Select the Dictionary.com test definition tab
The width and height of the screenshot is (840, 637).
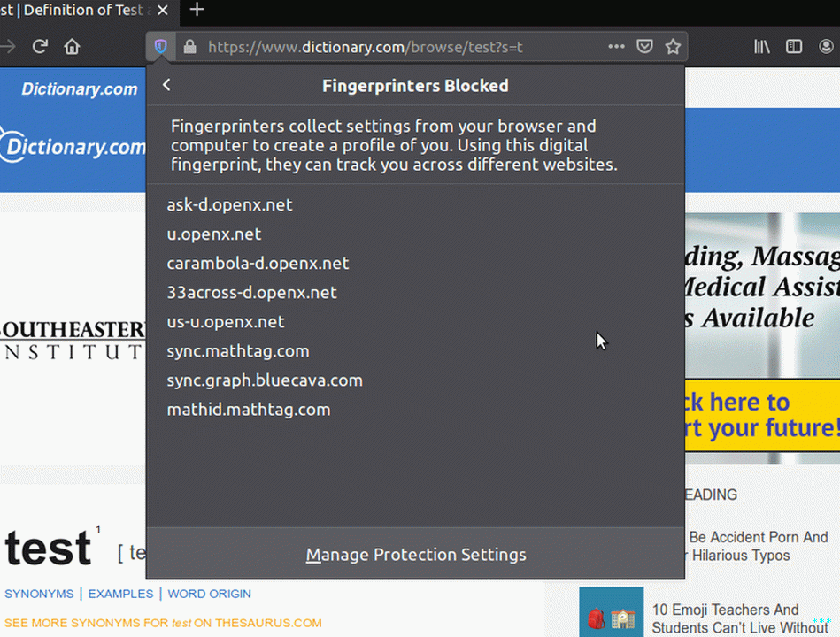(75, 10)
